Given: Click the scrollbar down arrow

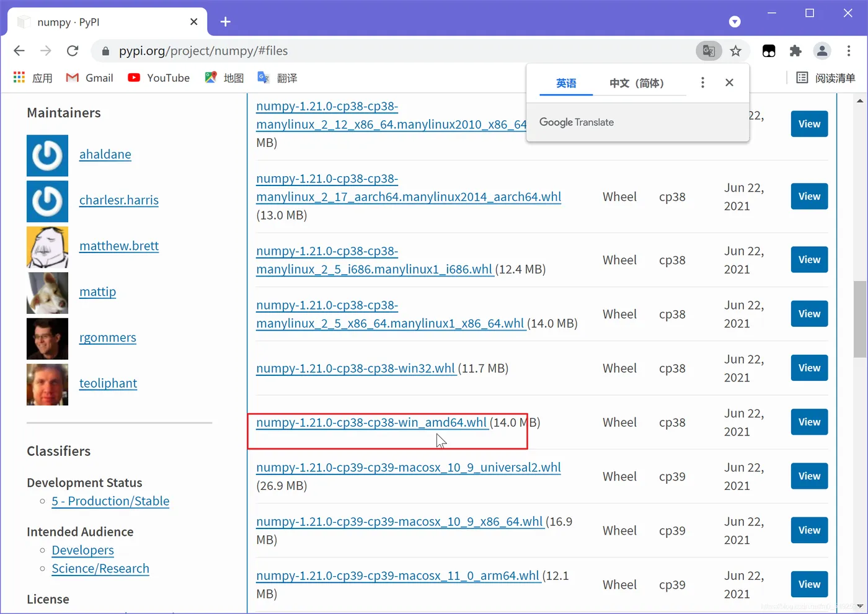Looking at the screenshot, I should click(x=859, y=606).
